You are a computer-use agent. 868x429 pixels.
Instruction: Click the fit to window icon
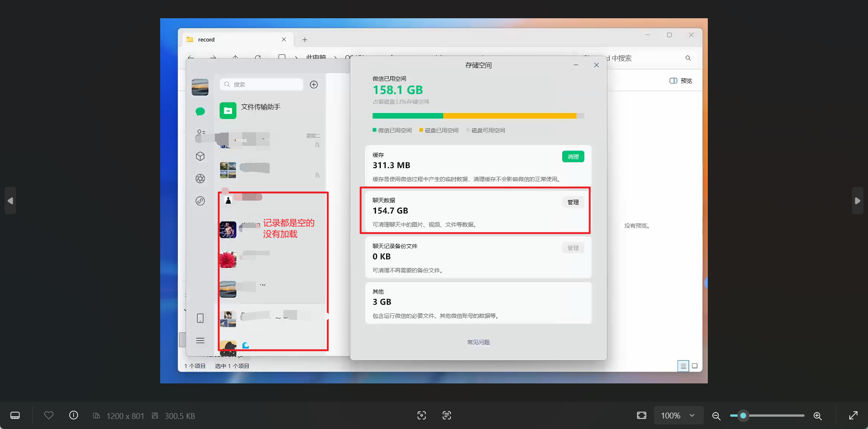tap(642, 415)
